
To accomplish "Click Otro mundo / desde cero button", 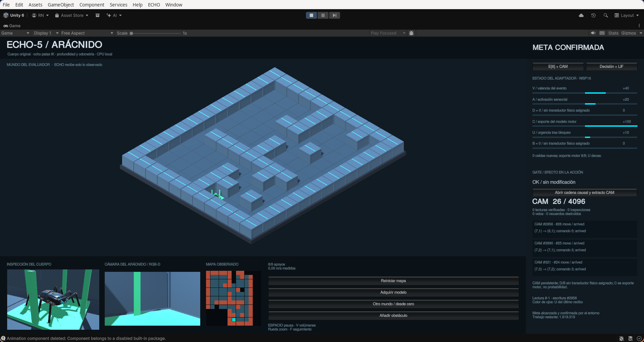I will pos(393,304).
